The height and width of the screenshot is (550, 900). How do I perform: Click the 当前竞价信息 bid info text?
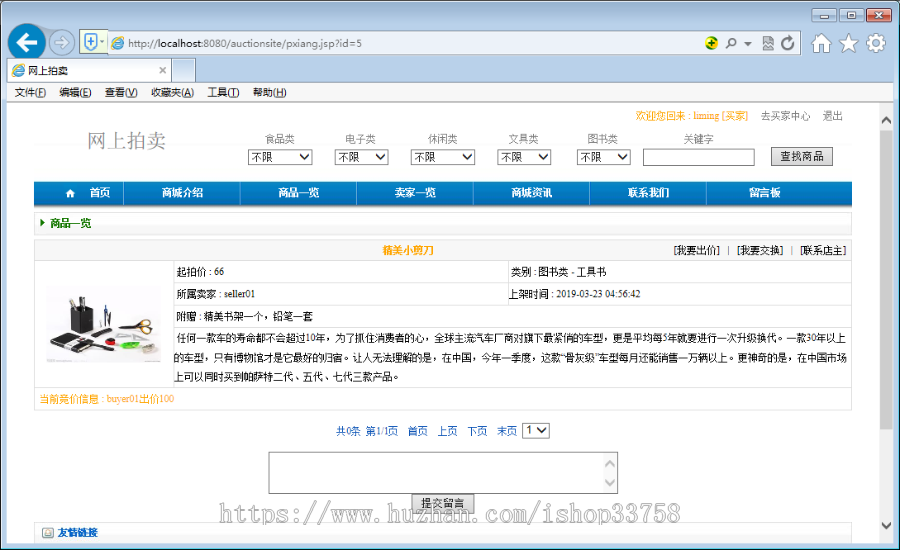(x=107, y=399)
